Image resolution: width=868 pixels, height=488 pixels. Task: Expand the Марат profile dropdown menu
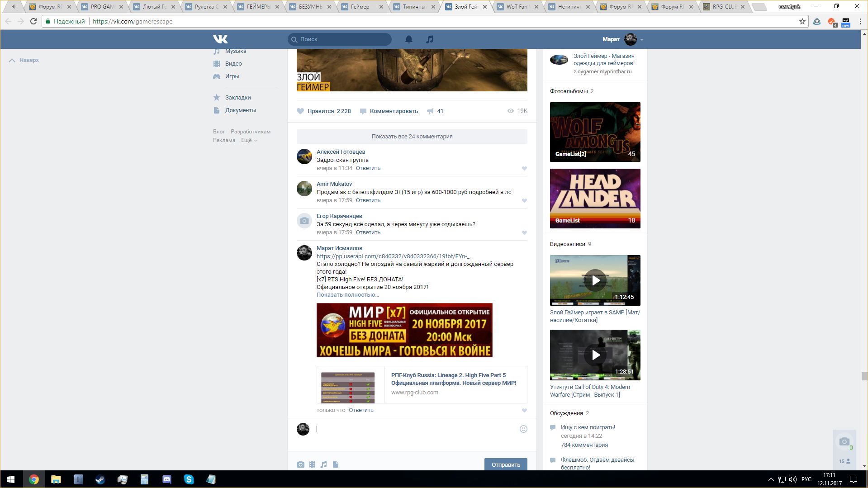point(641,40)
